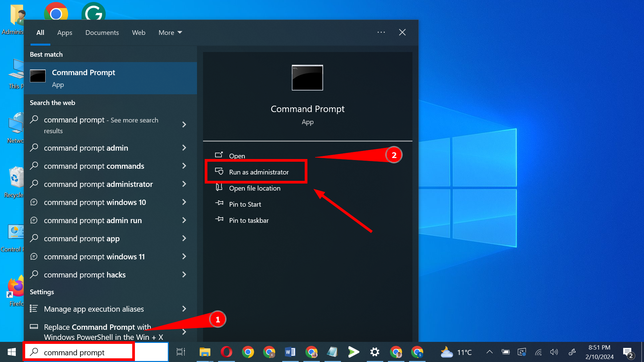Click the Pin to Start icon
Viewport: 644px width, 362px height.
click(219, 204)
